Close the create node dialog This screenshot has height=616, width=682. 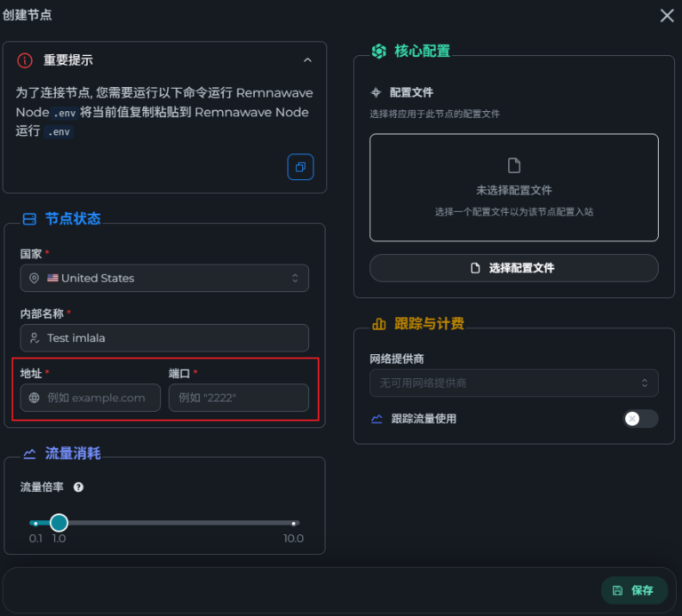click(x=666, y=15)
